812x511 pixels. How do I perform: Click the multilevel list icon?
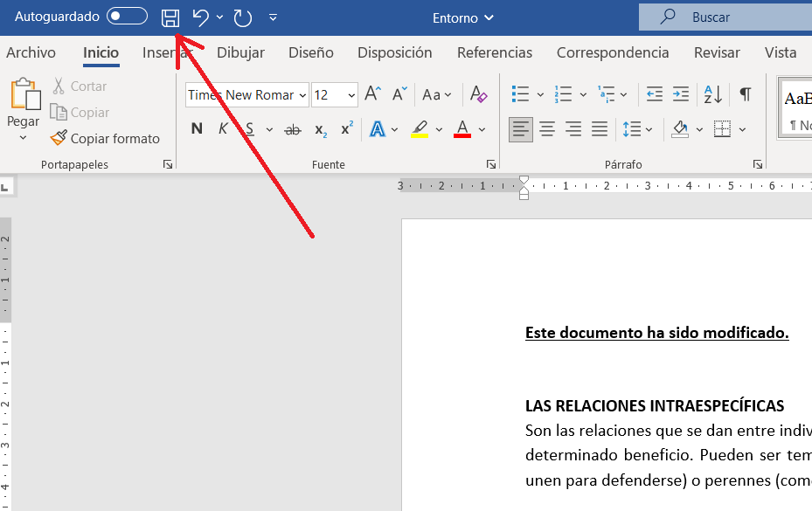[x=606, y=94]
